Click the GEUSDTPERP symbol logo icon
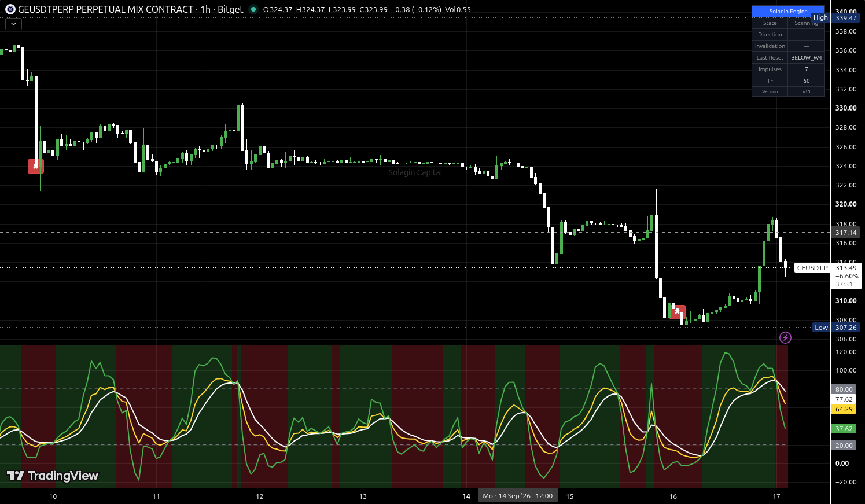The width and height of the screenshot is (865, 504). [10, 9]
